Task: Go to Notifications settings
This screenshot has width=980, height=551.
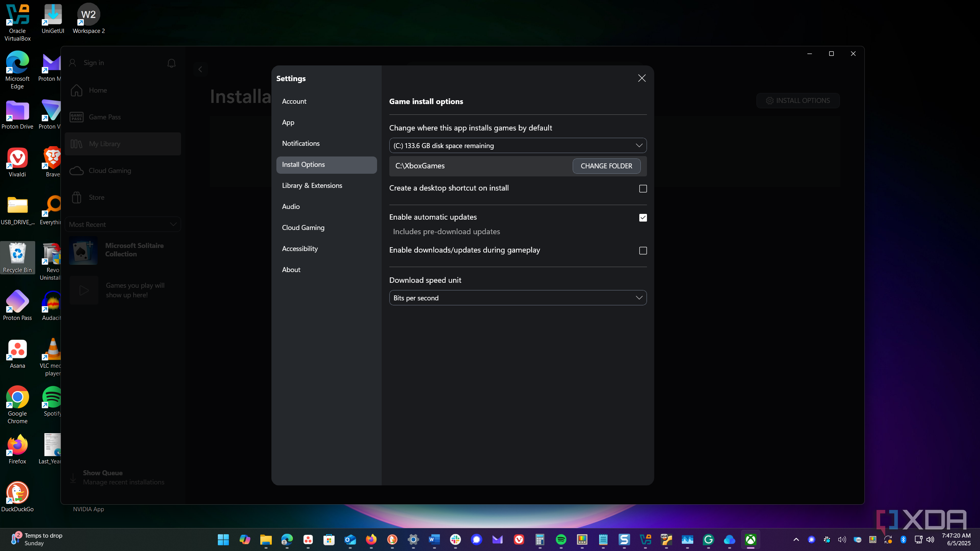Action: click(x=327, y=143)
